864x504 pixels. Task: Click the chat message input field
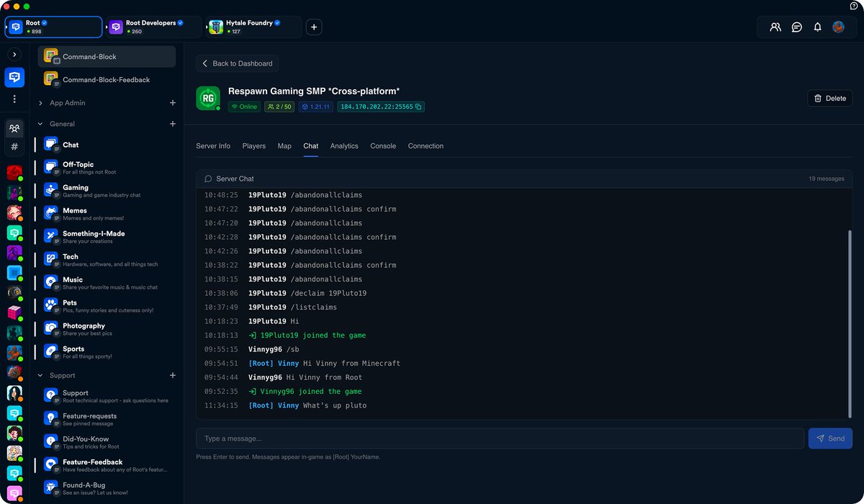(500, 438)
